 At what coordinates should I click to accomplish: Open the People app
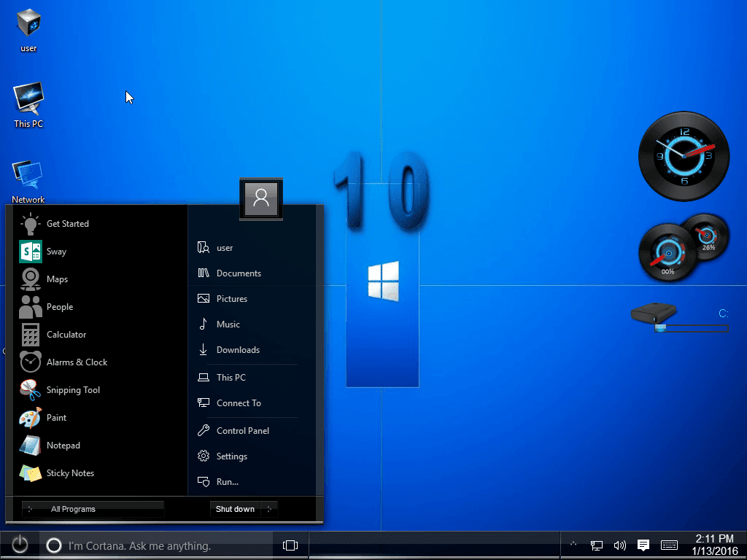(60, 306)
